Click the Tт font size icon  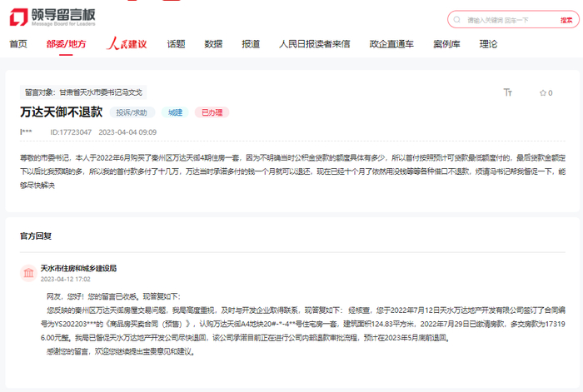coord(508,92)
